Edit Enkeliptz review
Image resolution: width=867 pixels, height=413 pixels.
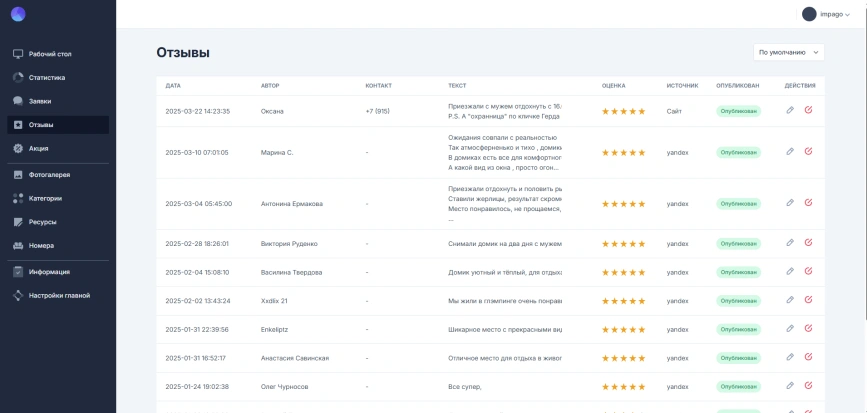790,328
